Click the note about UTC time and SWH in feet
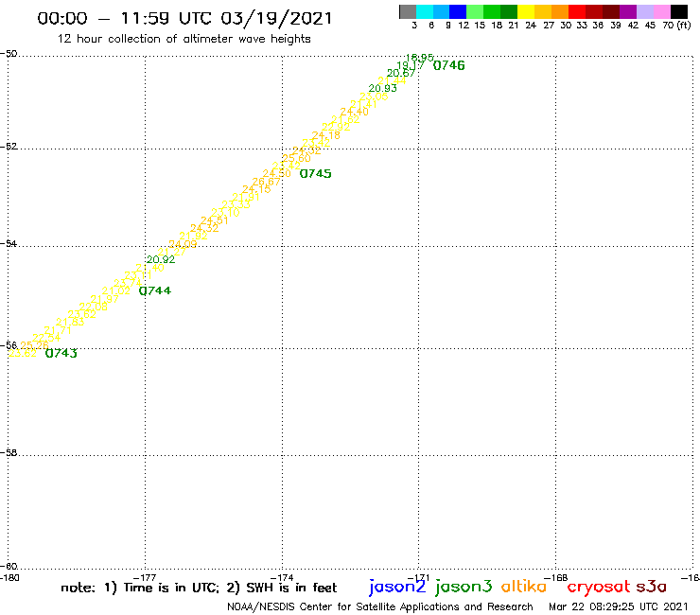The height and width of the screenshot is (615, 700). coord(199,588)
